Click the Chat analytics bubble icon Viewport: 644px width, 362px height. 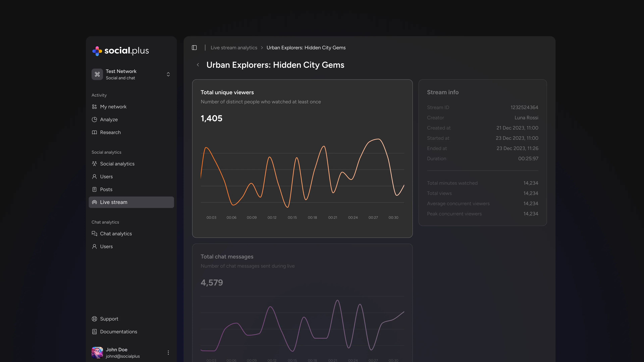[x=94, y=234]
